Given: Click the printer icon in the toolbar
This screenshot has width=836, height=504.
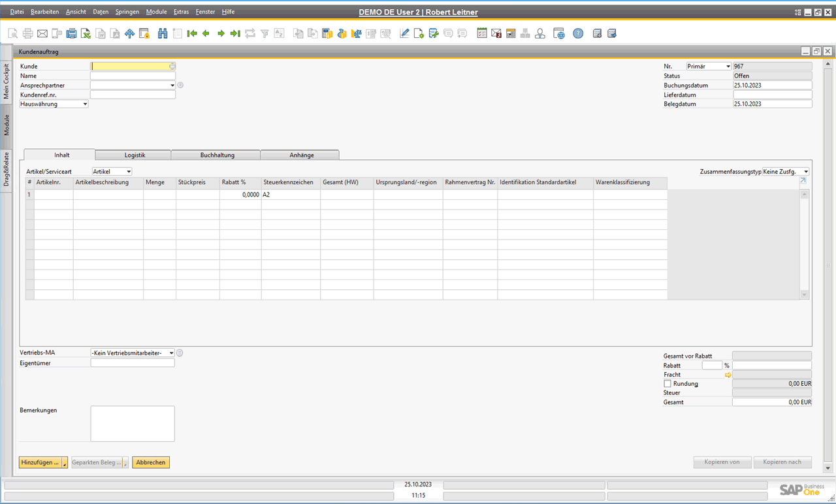Looking at the screenshot, I should (x=27, y=33).
